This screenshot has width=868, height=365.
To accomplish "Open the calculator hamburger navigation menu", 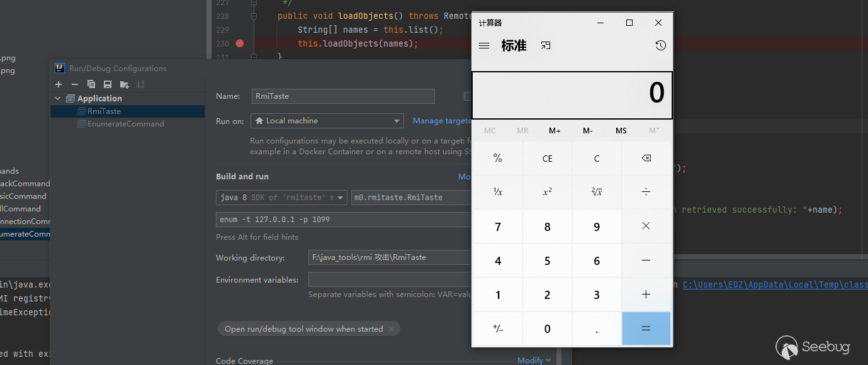I will (x=484, y=45).
